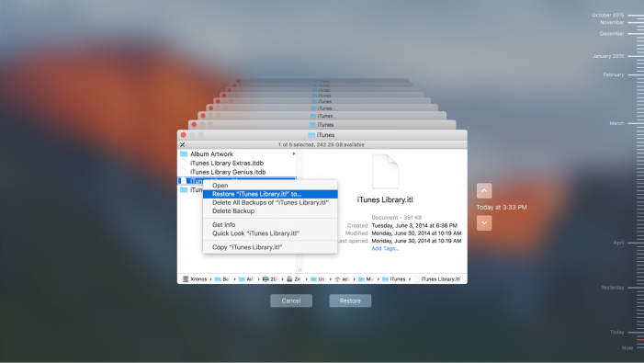
Task: Expand Album Artwork folder arrow
Action: (x=294, y=154)
